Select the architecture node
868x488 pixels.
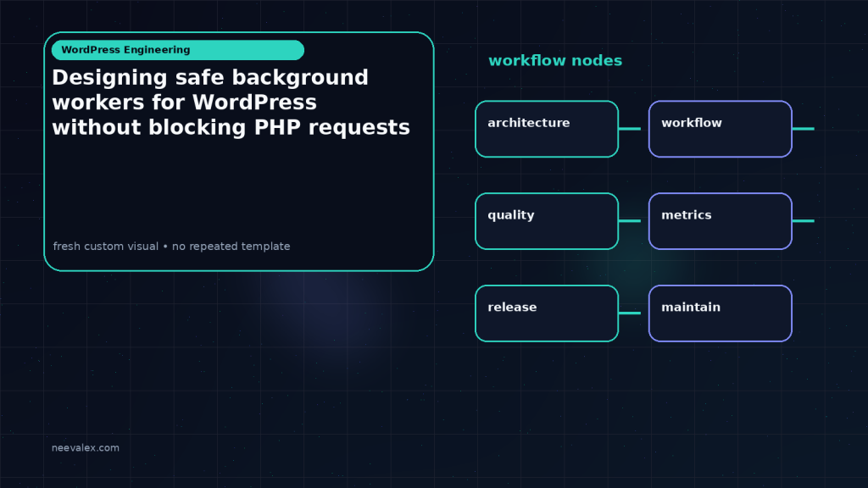click(x=547, y=129)
